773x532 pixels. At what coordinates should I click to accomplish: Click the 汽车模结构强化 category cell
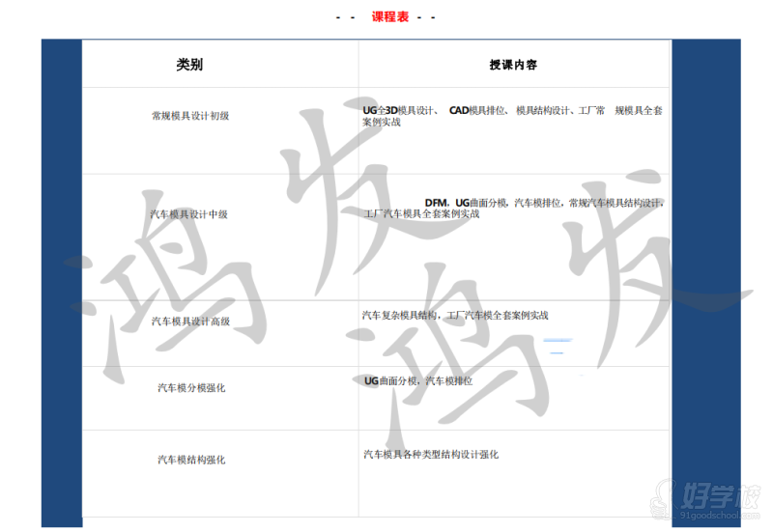click(190, 460)
